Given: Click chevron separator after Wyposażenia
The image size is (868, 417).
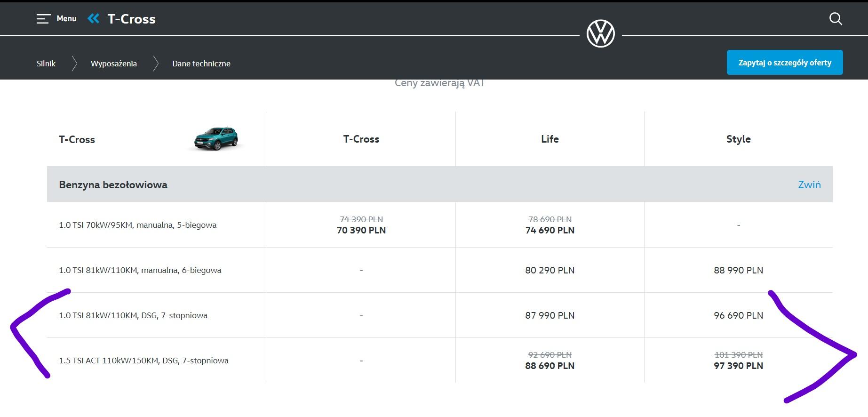Looking at the screenshot, I should 156,64.
